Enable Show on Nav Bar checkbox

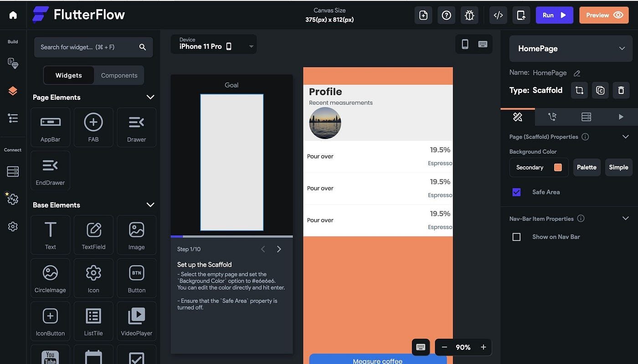coord(516,237)
